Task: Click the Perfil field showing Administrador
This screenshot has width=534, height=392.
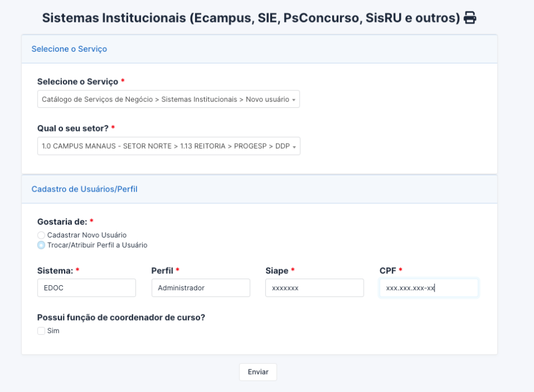Action: tap(201, 288)
